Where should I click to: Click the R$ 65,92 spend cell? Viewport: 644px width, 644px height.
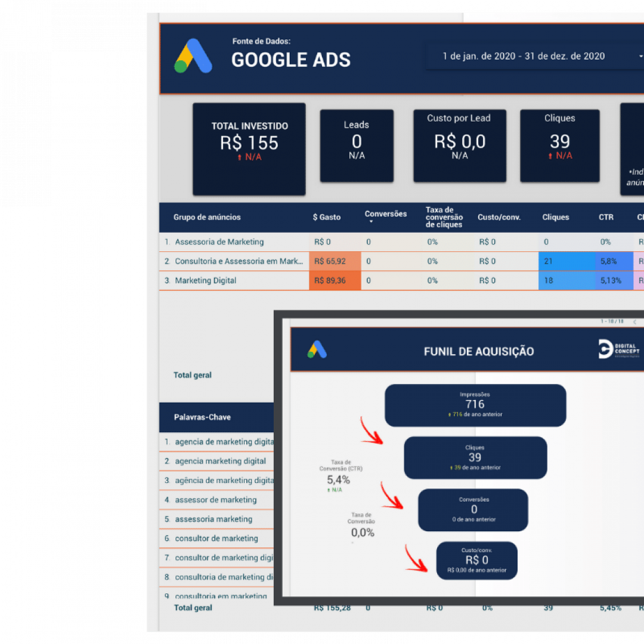pyautogui.click(x=335, y=261)
